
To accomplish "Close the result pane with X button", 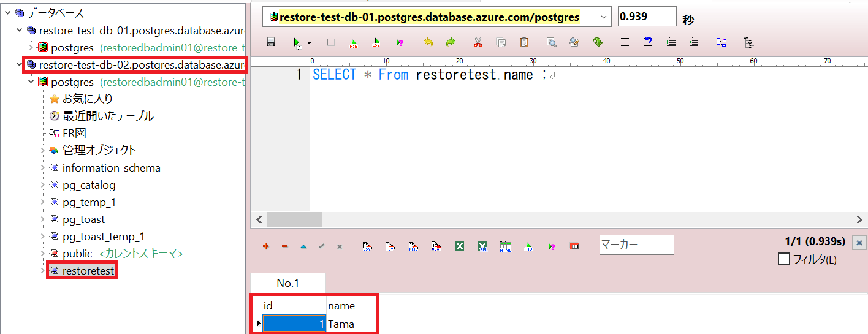I will coord(859,242).
